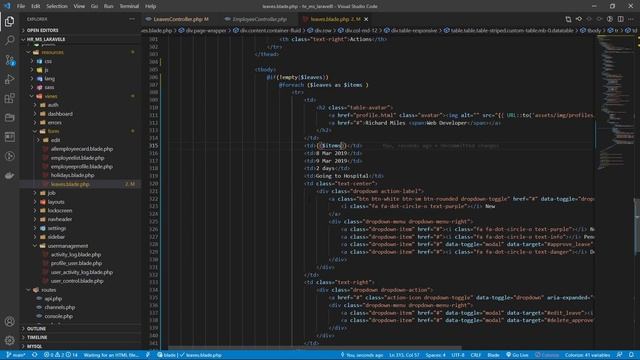Click the feedback icon in status bar
This screenshot has height=360, width=640.
tap(619, 355)
